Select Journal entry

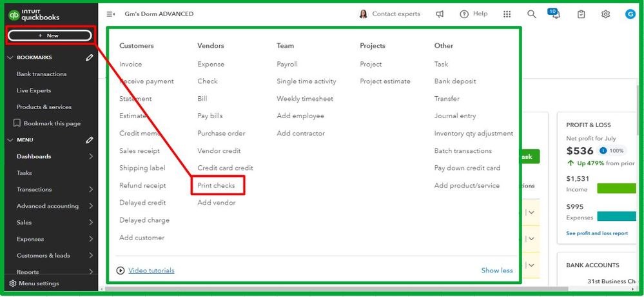tap(455, 116)
